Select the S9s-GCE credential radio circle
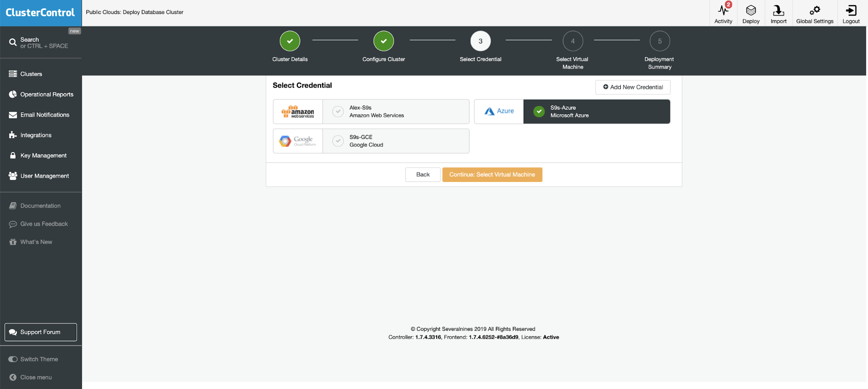Image resolution: width=868 pixels, height=389 pixels. [x=338, y=141]
